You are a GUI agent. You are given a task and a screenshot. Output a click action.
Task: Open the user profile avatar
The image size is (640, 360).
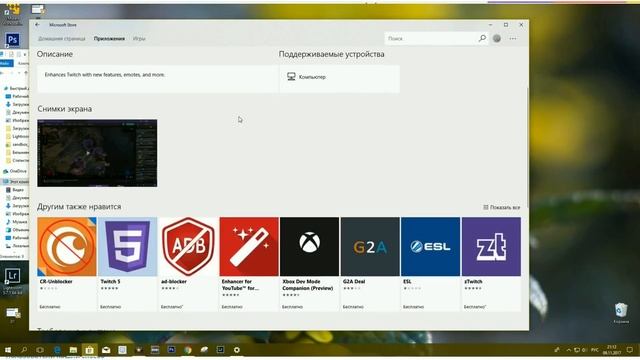click(x=497, y=38)
